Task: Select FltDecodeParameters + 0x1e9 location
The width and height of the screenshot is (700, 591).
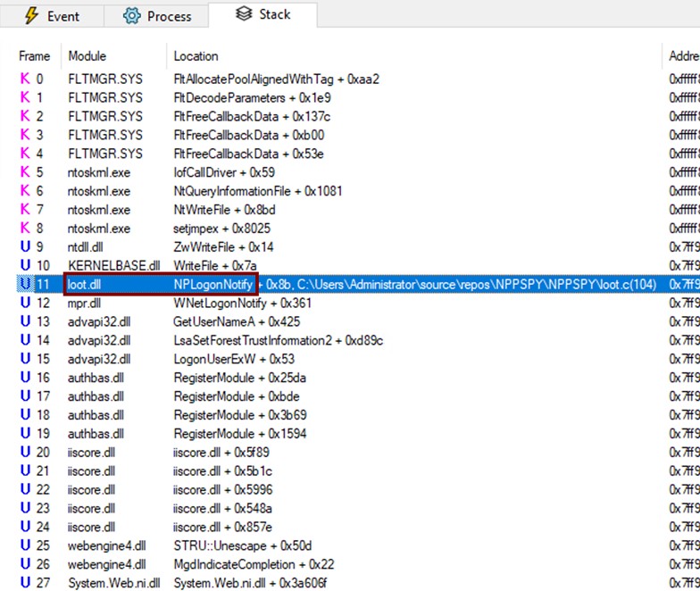Action: click(252, 98)
